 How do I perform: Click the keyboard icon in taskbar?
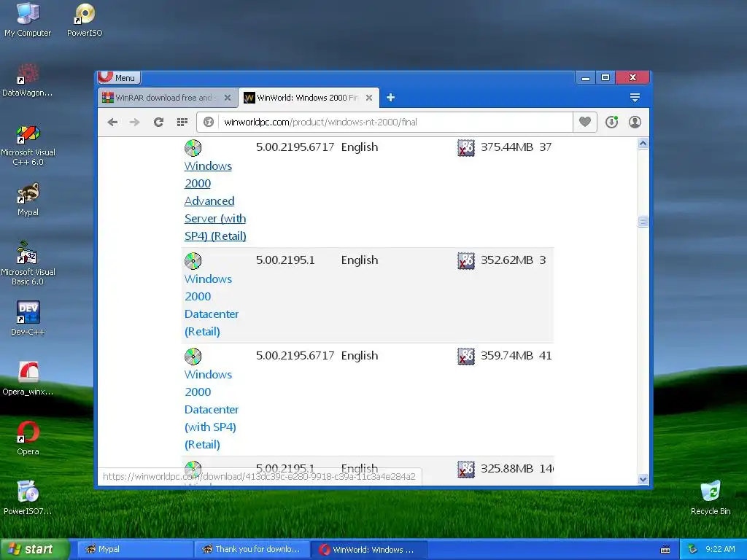point(665,550)
